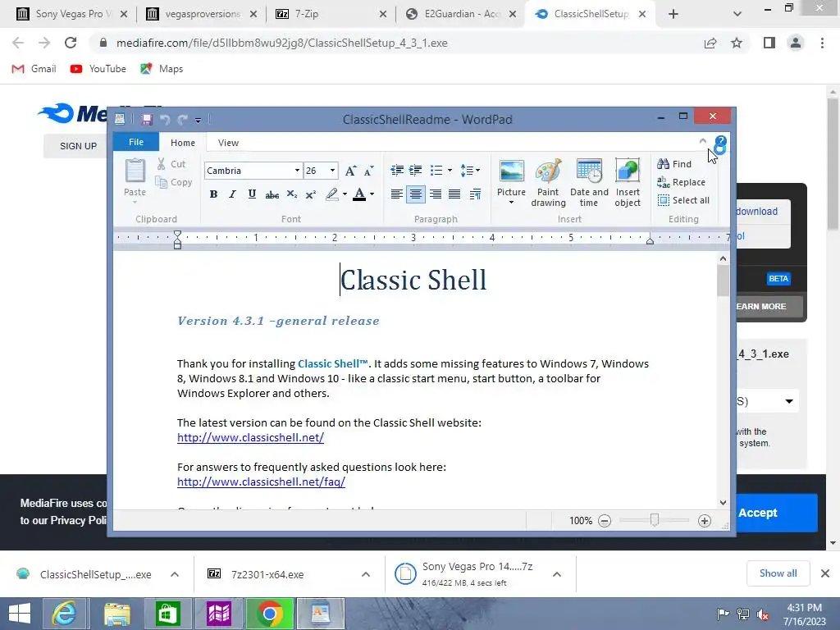
Task: Increase paragraph indent
Action: pyautogui.click(x=416, y=171)
